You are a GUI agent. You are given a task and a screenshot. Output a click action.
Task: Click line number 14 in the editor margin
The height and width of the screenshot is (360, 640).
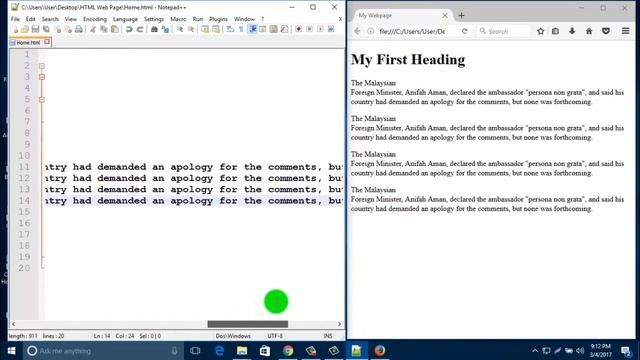[24, 200]
